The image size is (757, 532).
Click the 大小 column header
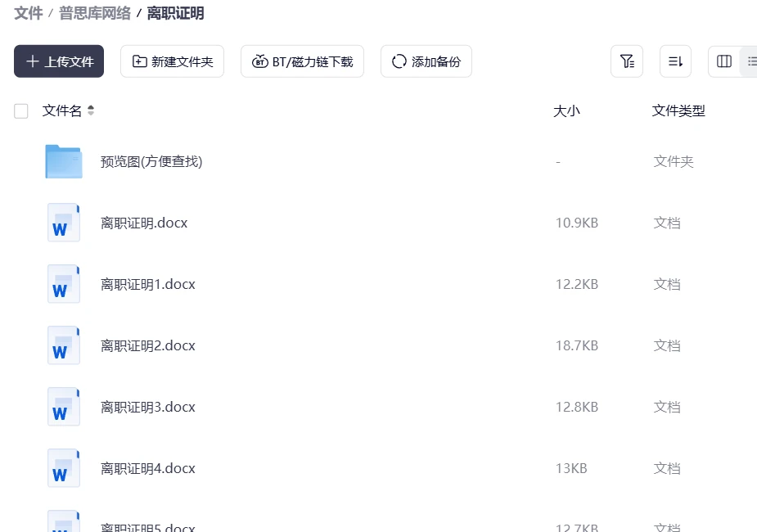click(x=566, y=111)
